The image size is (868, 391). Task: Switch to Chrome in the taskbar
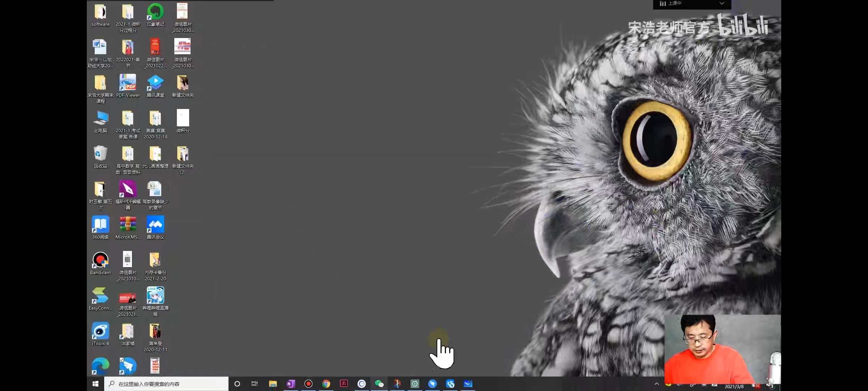(326, 384)
